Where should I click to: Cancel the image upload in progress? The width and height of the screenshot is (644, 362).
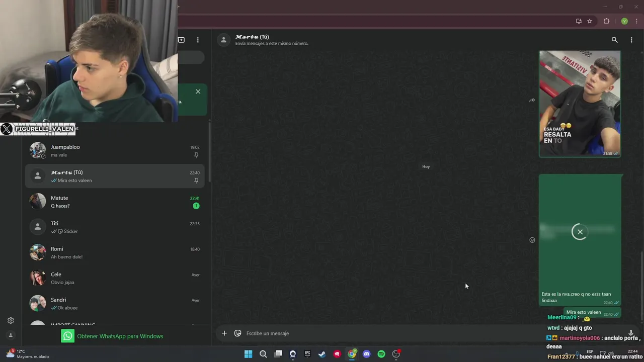[x=580, y=232]
